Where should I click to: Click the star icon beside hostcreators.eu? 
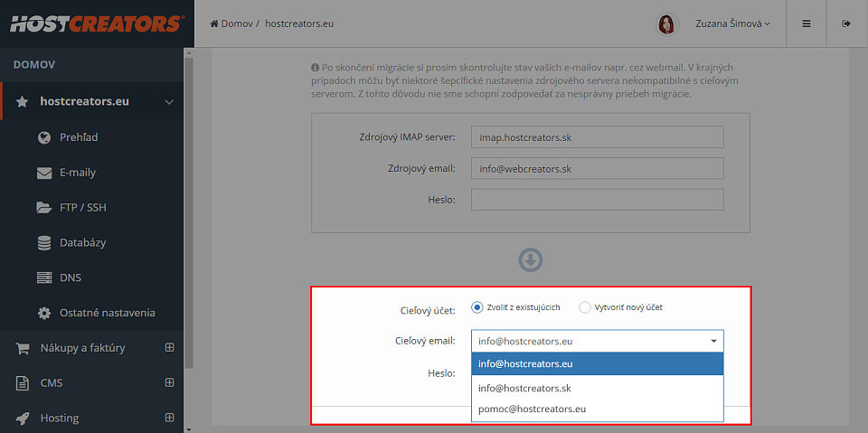[x=22, y=102]
